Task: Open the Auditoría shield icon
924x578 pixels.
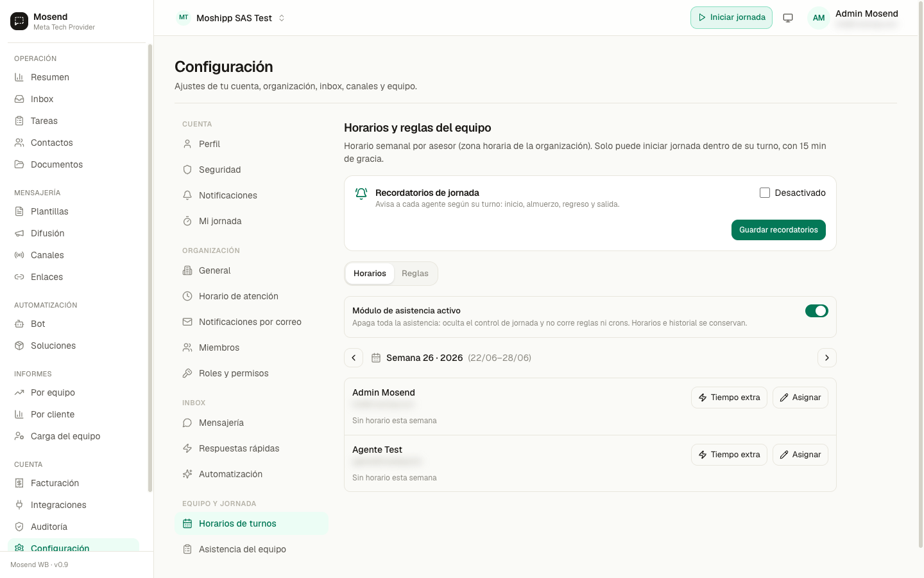Action: (19, 527)
